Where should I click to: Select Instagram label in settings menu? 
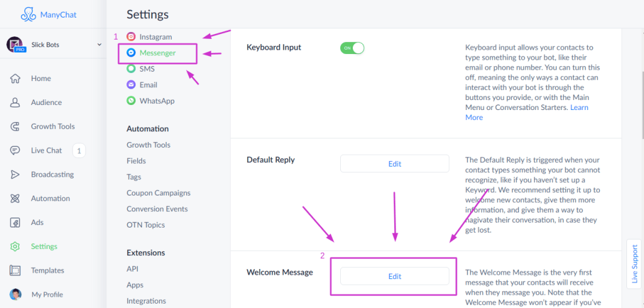[x=156, y=37]
